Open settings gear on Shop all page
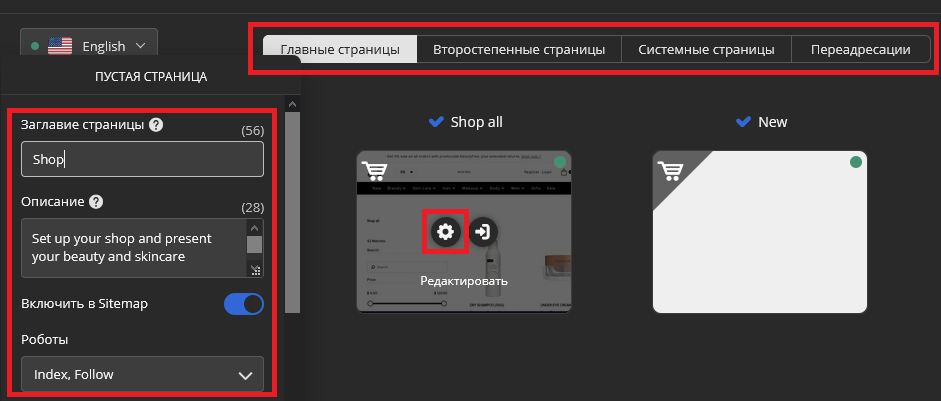The width and height of the screenshot is (941, 401). coord(445,232)
